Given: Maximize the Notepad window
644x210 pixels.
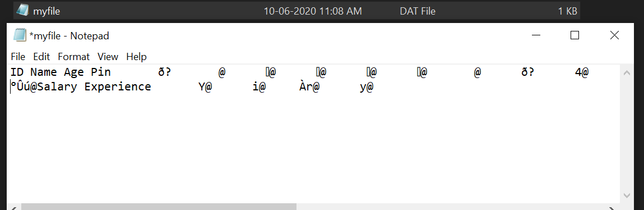Looking at the screenshot, I should tap(574, 35).
